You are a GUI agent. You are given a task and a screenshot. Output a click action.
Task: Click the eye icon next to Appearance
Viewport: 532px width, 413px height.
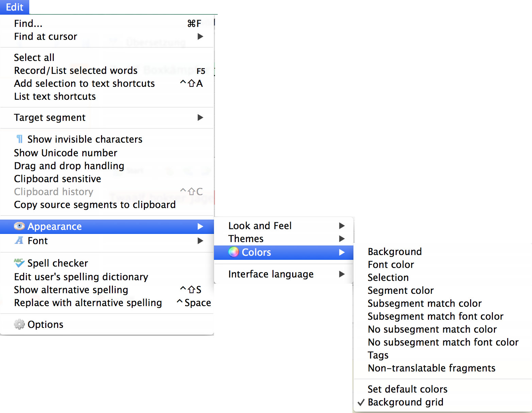19,226
